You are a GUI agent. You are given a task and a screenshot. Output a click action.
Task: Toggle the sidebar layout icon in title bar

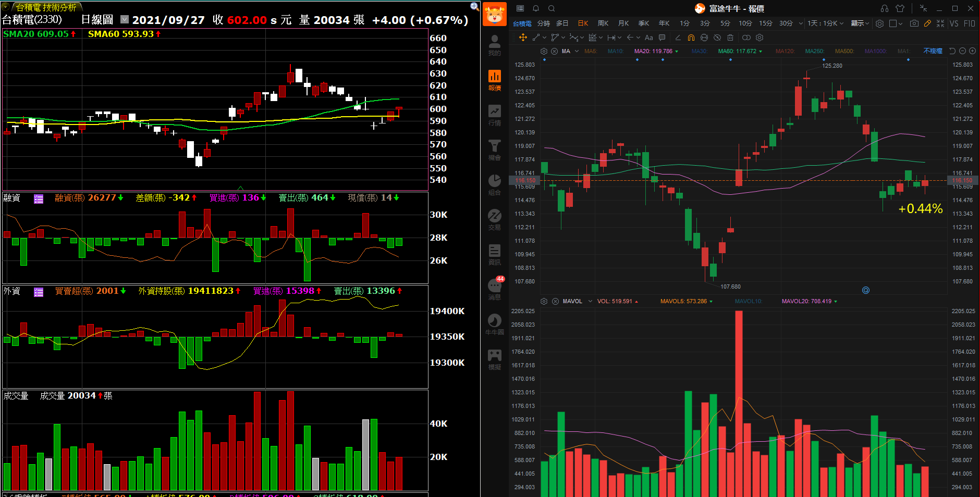(x=520, y=8)
